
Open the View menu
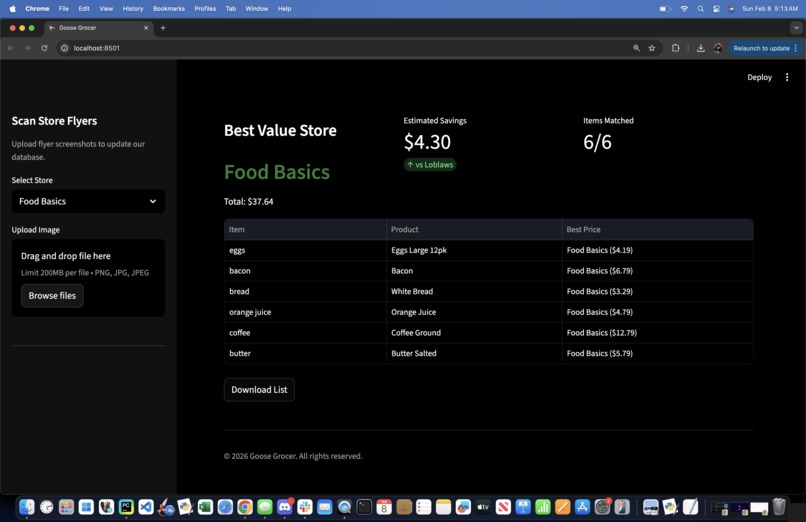point(106,9)
